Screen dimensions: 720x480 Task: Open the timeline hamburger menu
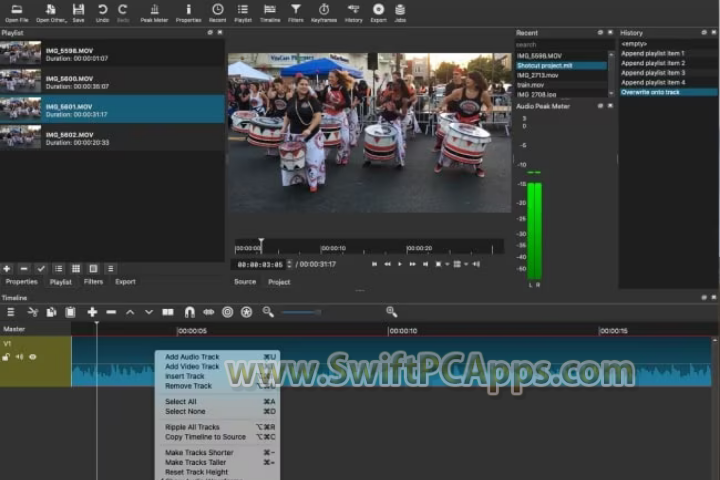tap(11, 312)
